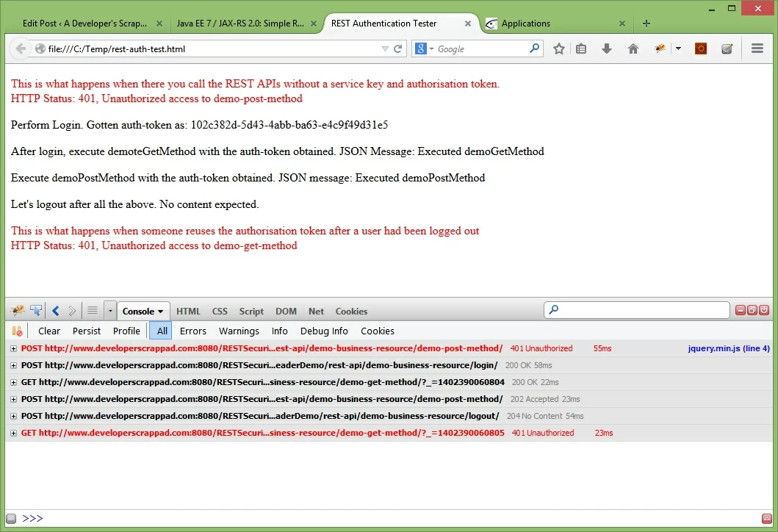Clear the console log
Image resolution: width=778 pixels, height=532 pixels.
pos(49,331)
